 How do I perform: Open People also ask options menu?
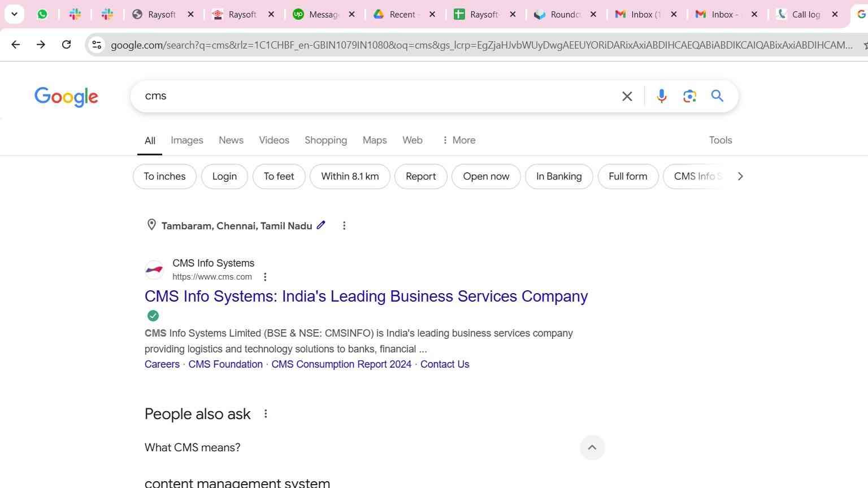point(266,414)
